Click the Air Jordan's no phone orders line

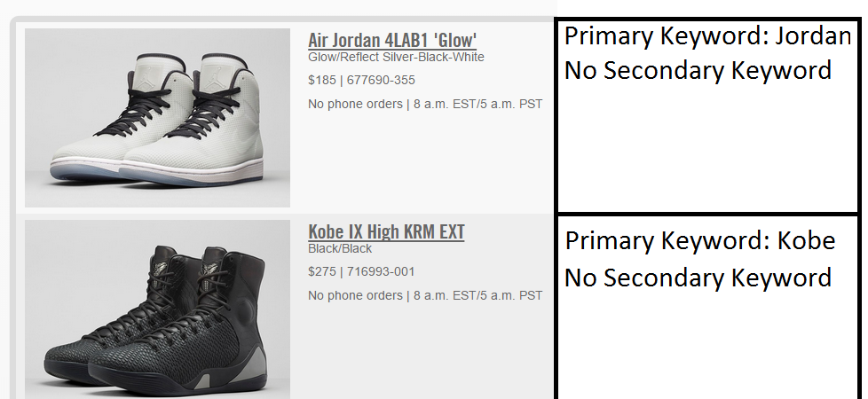[424, 104]
